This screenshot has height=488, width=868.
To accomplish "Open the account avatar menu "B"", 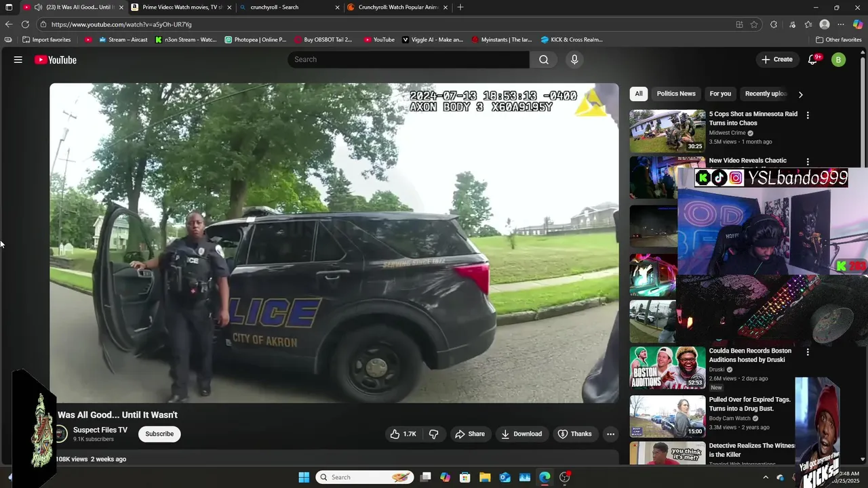I will point(838,60).
